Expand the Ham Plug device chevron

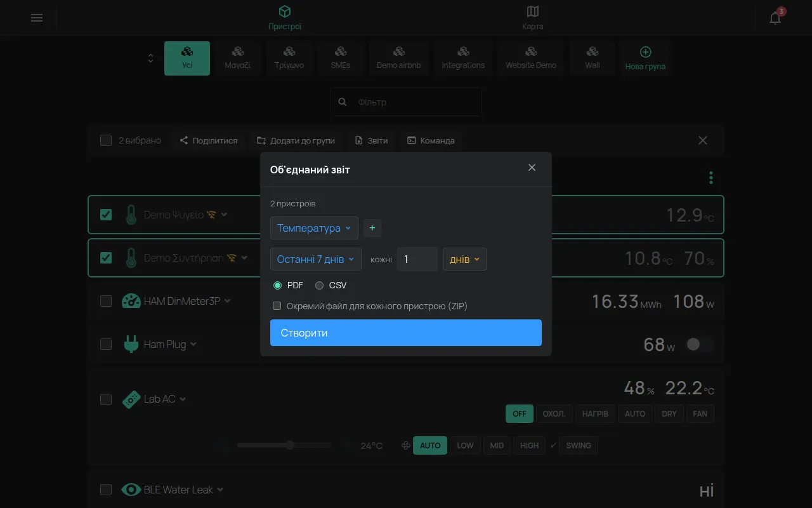pyautogui.click(x=193, y=344)
